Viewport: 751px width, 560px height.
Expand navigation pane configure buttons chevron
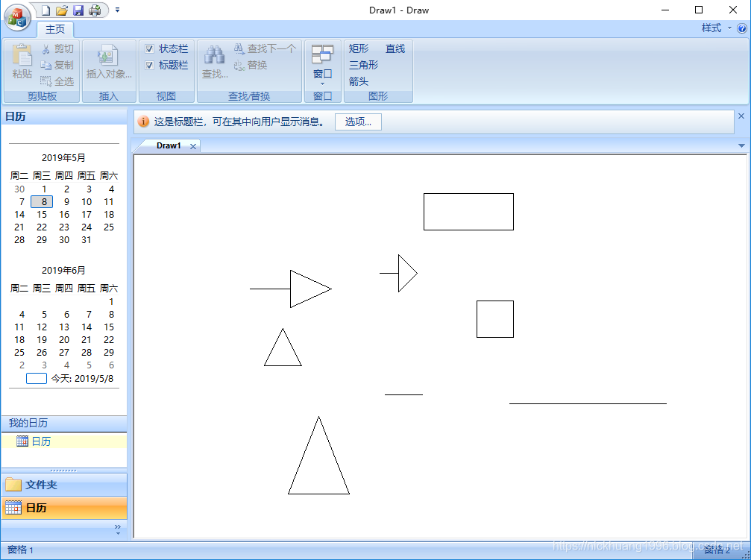click(118, 529)
